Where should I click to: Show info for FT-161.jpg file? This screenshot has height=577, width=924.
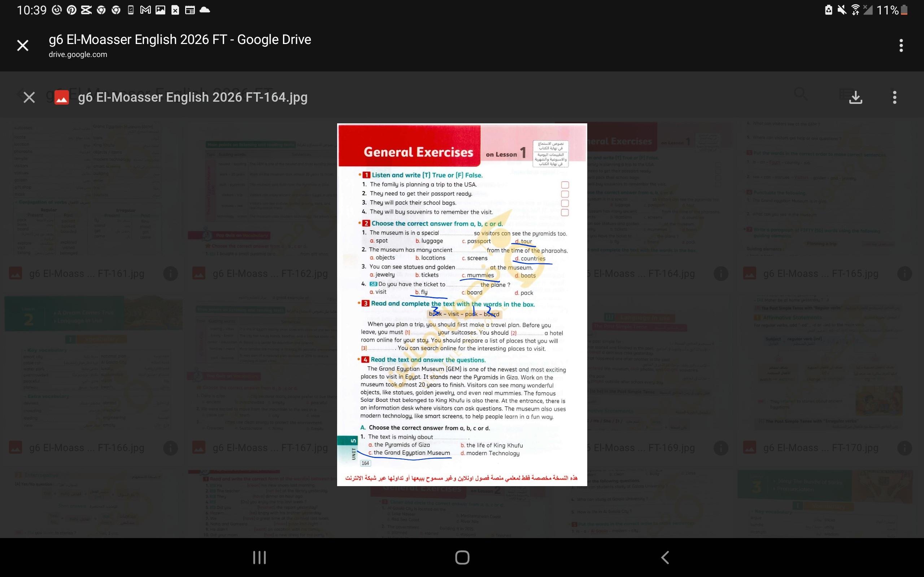point(170,274)
